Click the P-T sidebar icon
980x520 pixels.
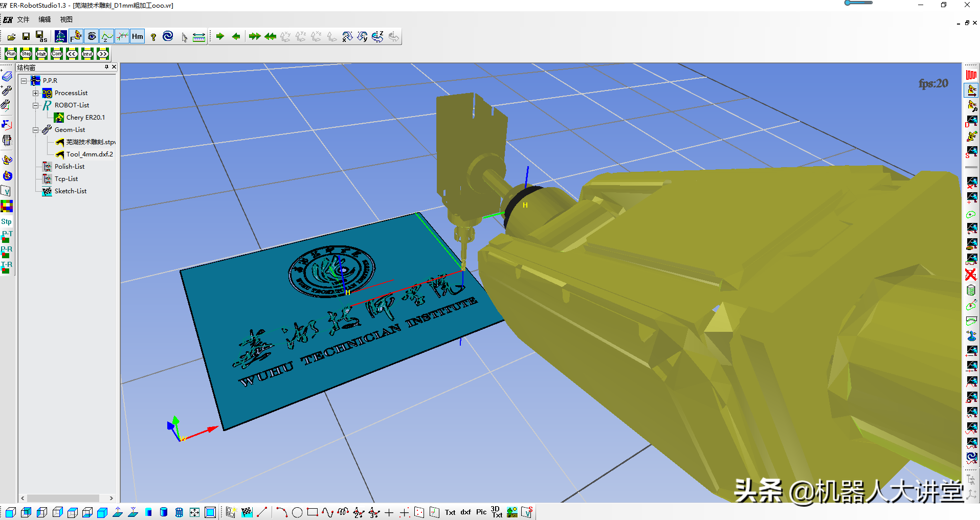[x=7, y=236]
